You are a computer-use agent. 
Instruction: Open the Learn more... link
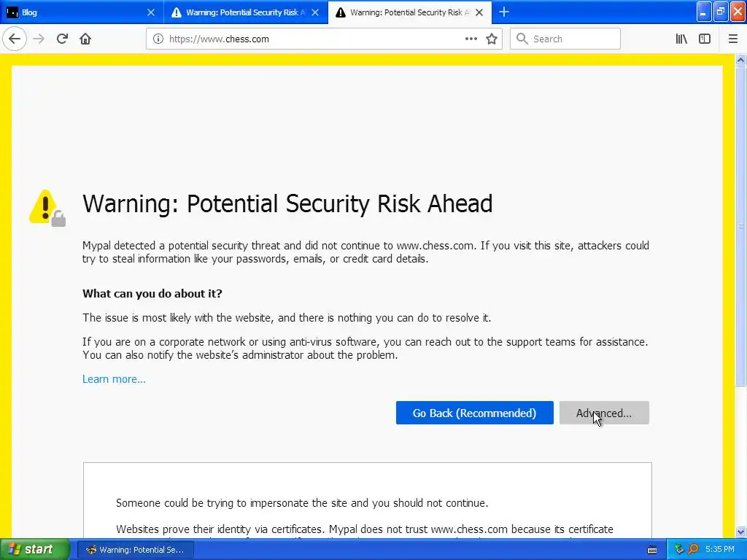pyautogui.click(x=114, y=379)
